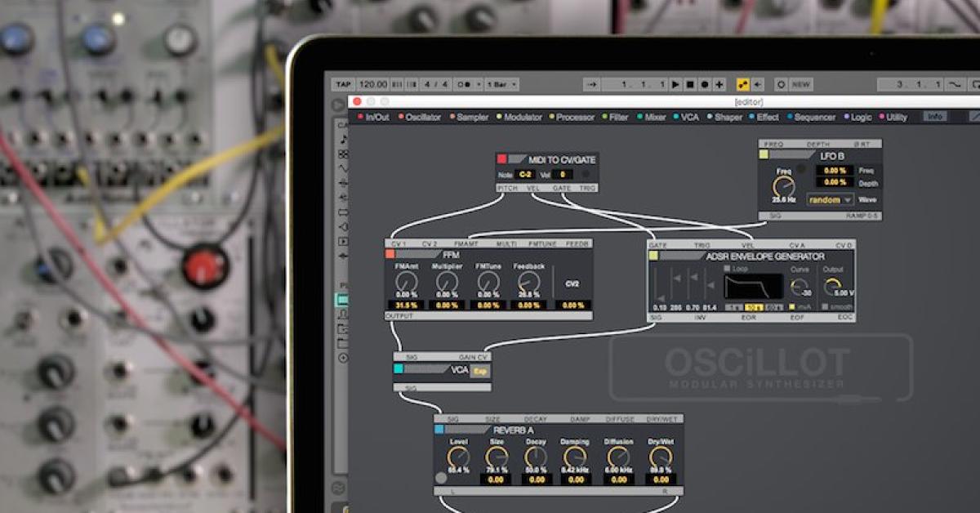
Task: Click the Reverb A Size knob
Action: [x=497, y=457]
